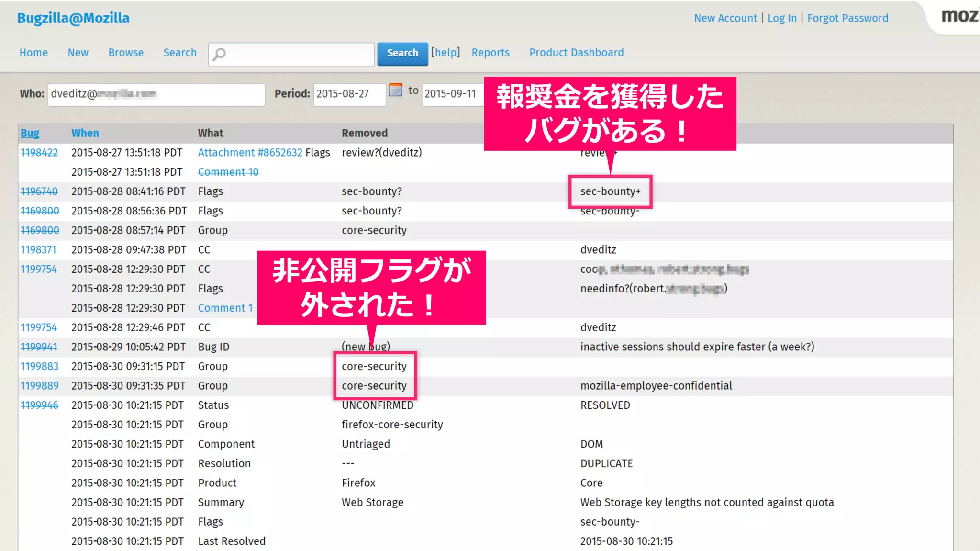Open bug 1196740 link
The height and width of the screenshot is (551, 980).
(x=39, y=191)
